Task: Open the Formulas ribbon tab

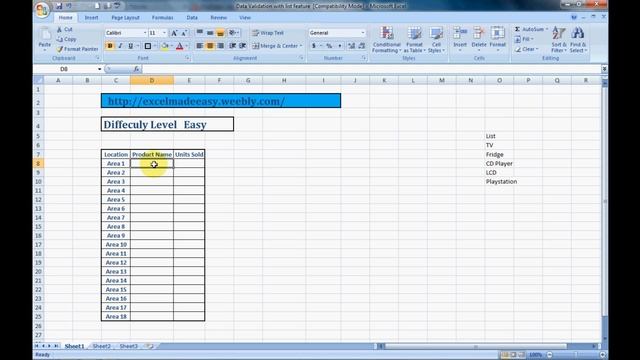Action: pos(162,18)
